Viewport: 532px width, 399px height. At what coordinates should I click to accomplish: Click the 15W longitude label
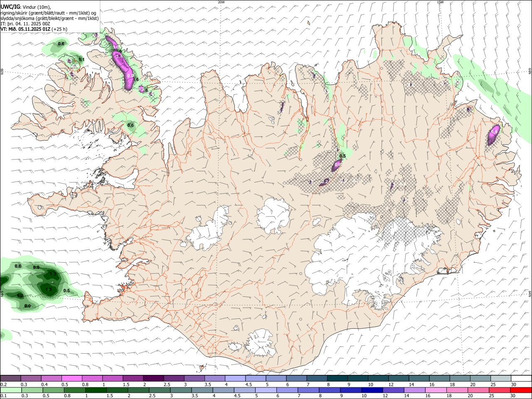click(440, 2)
